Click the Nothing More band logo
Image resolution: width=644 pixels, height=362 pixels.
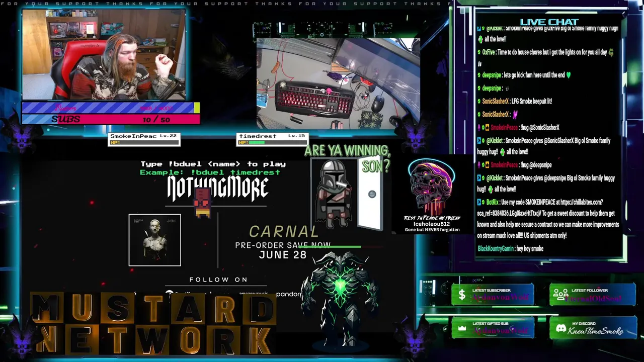point(217,189)
